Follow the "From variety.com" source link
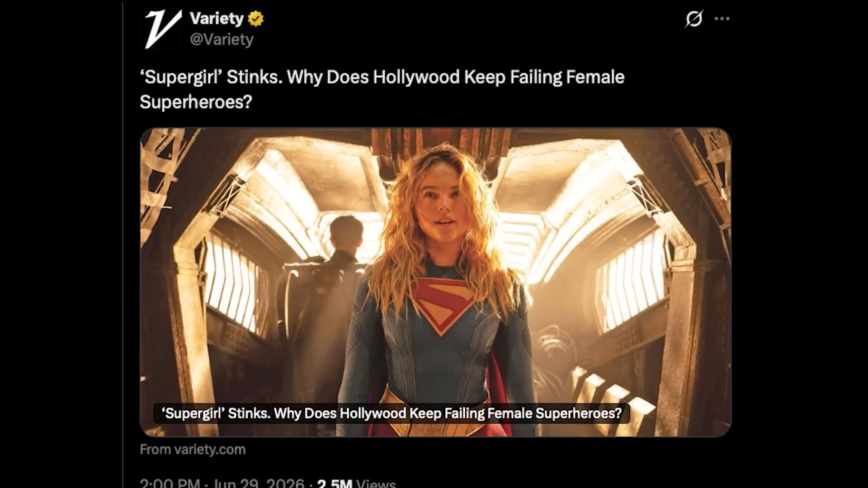 pos(193,450)
